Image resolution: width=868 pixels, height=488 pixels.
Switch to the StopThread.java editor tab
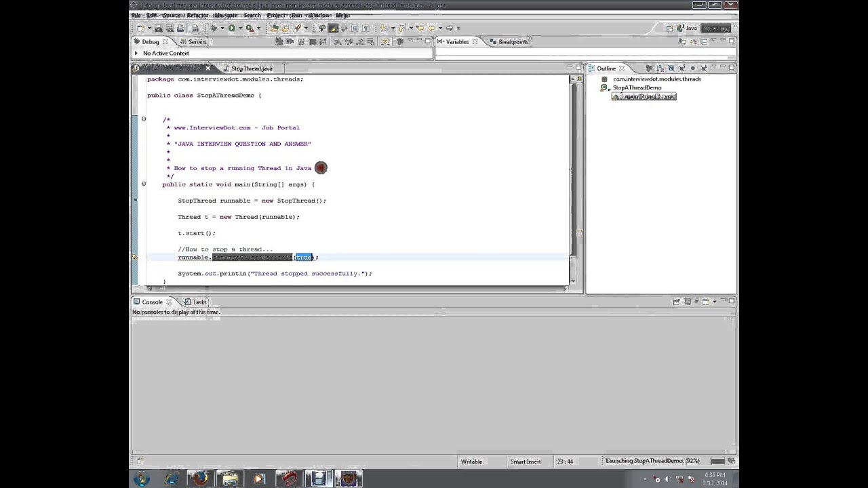pyautogui.click(x=252, y=68)
